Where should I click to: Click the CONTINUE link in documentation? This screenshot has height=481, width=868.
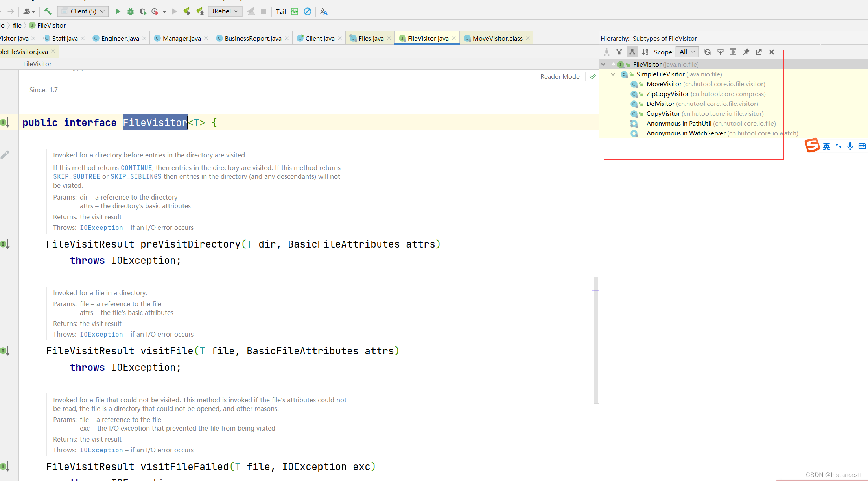point(136,168)
